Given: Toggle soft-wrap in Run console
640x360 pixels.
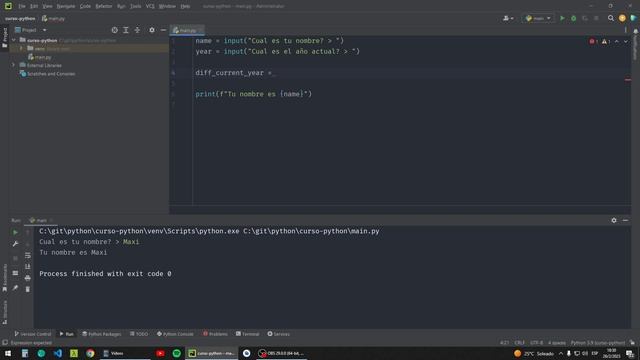Looking at the screenshot, I should [28, 256].
